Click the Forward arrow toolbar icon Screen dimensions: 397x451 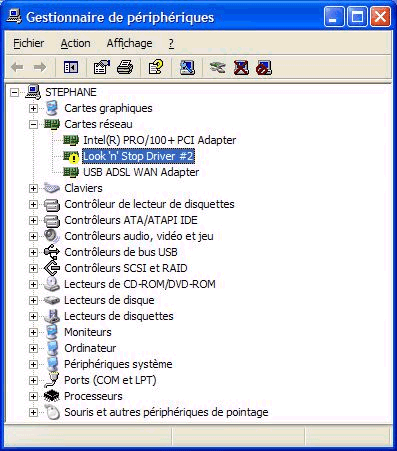(40, 68)
